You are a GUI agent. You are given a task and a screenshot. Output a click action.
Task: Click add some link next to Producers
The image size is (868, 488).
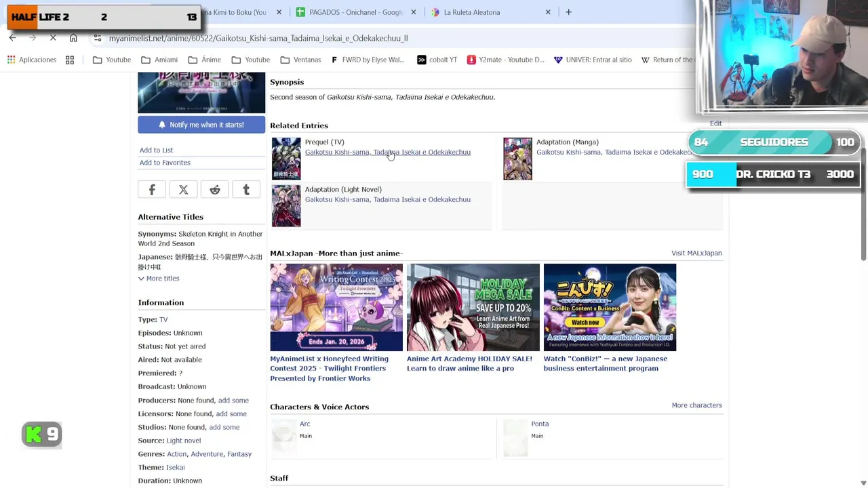click(x=233, y=401)
